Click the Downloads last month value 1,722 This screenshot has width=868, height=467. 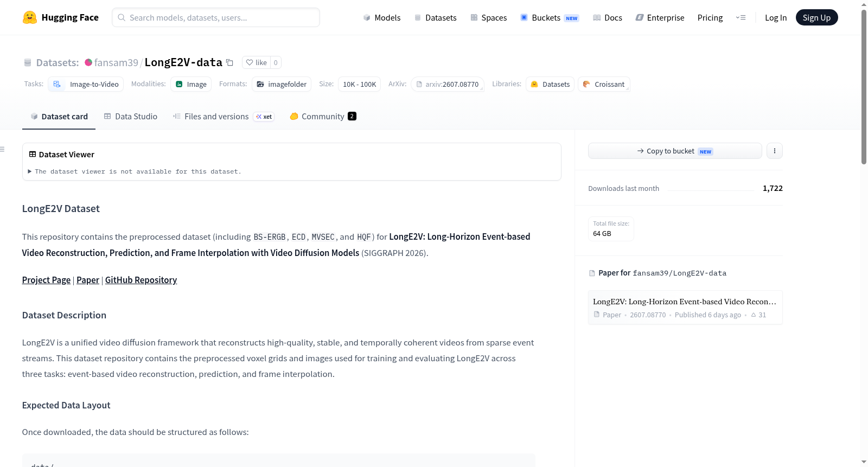pyautogui.click(x=773, y=188)
